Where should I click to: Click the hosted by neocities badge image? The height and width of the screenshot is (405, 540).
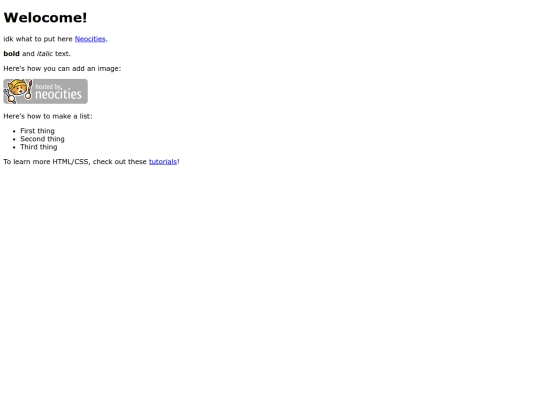pos(45,91)
